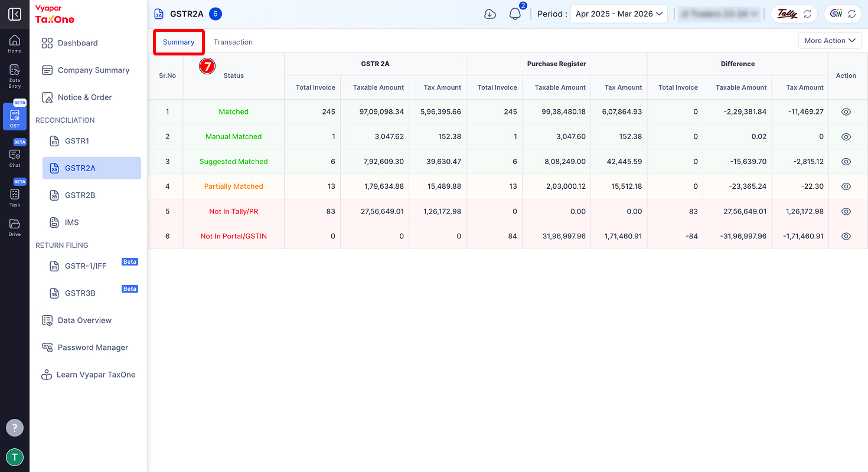Click the Matched status text
Image resolution: width=868 pixels, height=472 pixels.
tap(233, 112)
